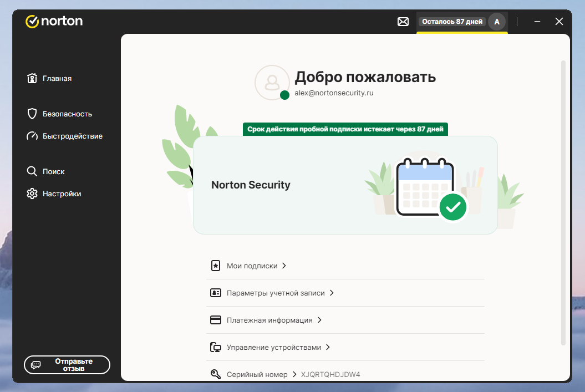
Task: Click the magnifier icon beside Поиск
Action: pyautogui.click(x=32, y=172)
